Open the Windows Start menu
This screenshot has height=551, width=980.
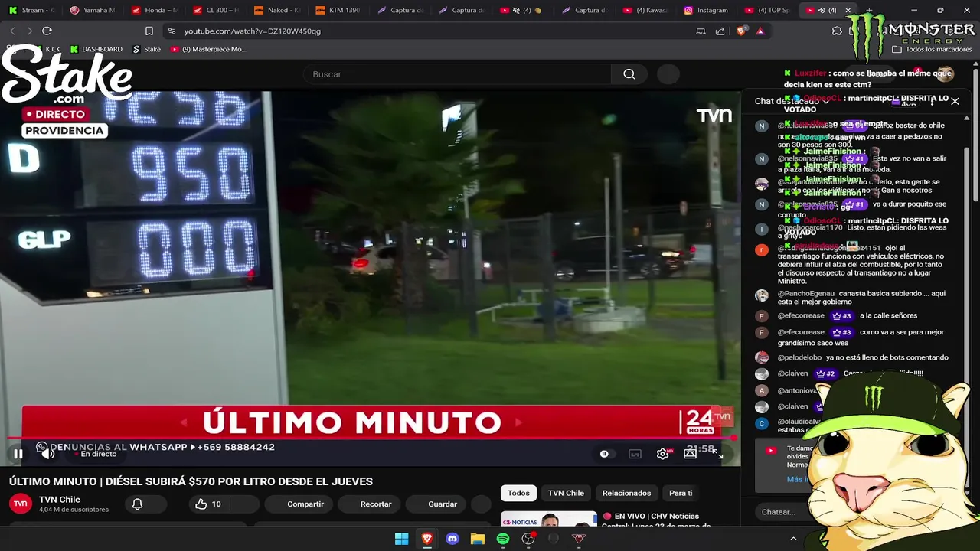(x=401, y=539)
